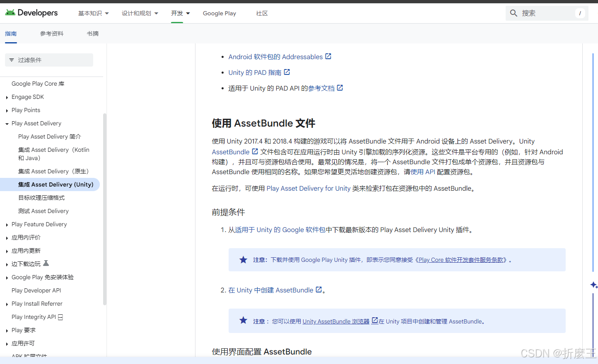Click external icon after 在 Unity 中创建 AssetBundle
Screen dimensions: 598x364
click(319, 290)
